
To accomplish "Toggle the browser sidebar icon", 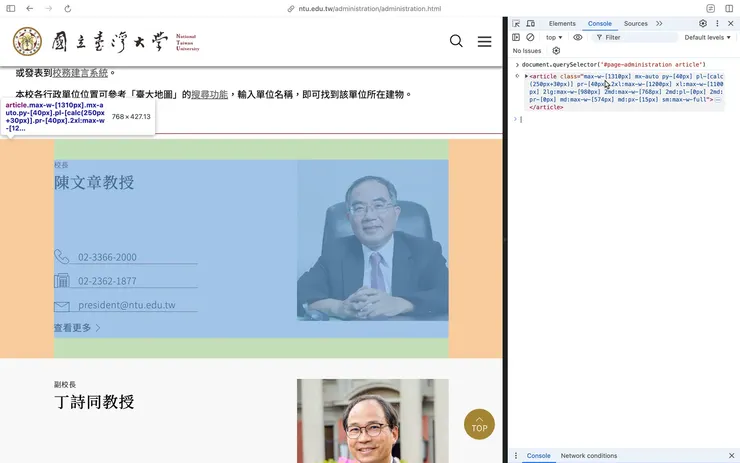I will 10,8.
